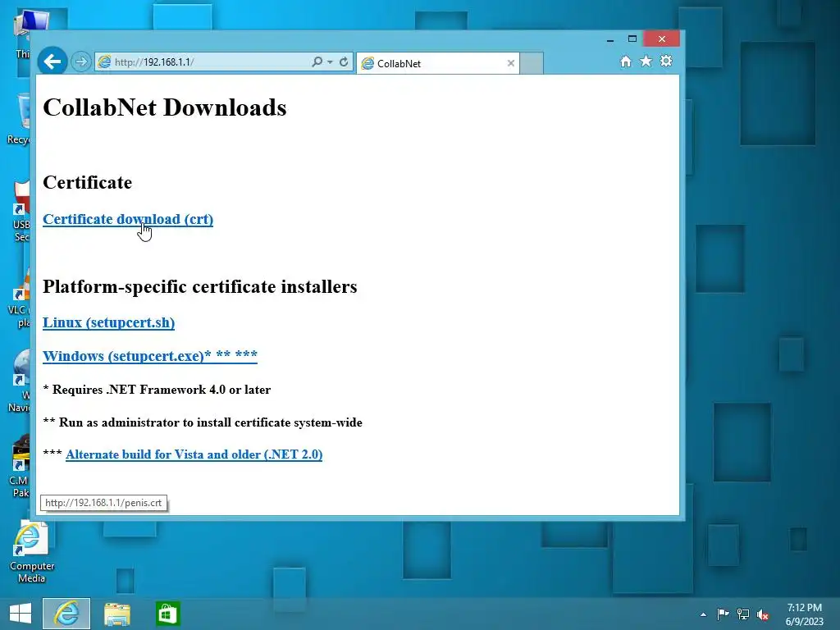Refresh the page with the reload icon
Screen dimensions: 840x630
(x=344, y=62)
